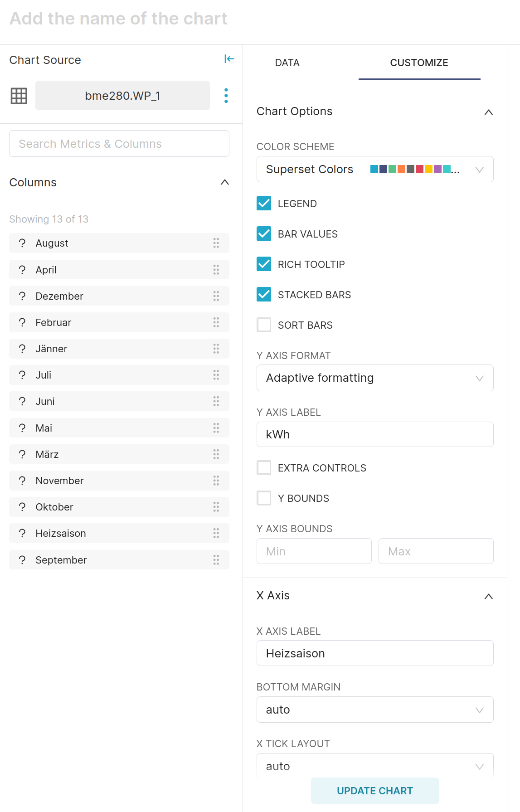Screen dimensions: 520x812
Task: Click the question mark icon next to Dezember
Action: [x=22, y=296]
